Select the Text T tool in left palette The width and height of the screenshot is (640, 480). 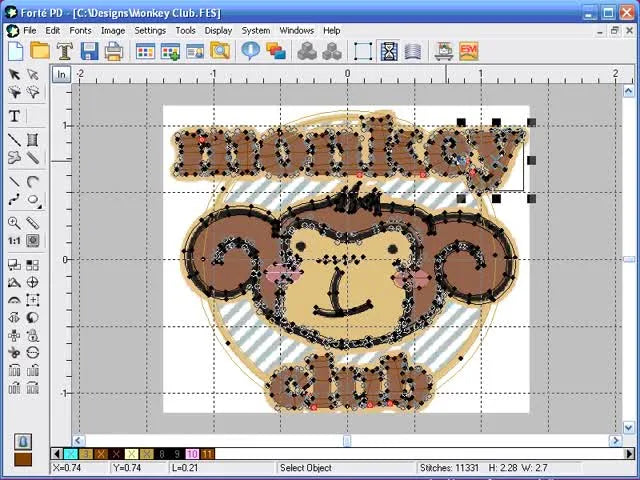point(14,116)
